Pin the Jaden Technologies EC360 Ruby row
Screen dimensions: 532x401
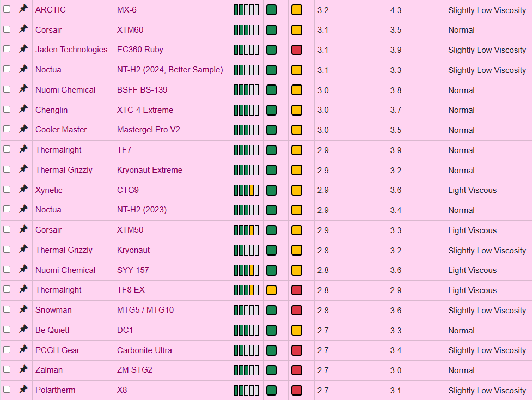[x=23, y=49]
